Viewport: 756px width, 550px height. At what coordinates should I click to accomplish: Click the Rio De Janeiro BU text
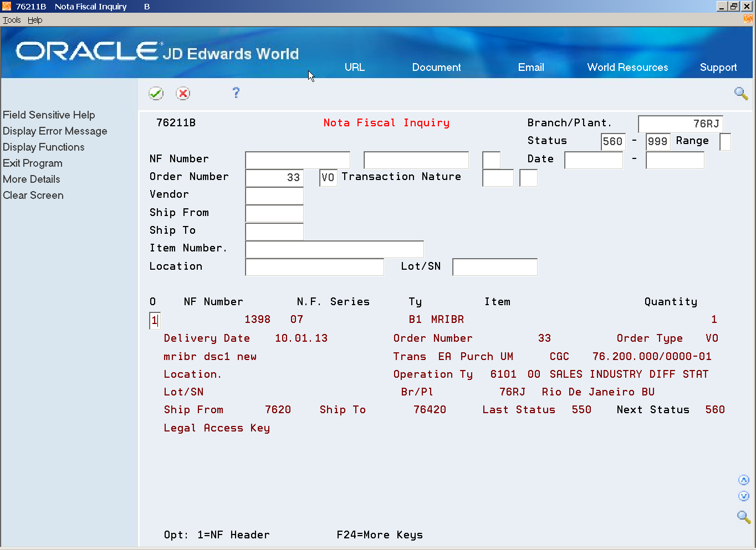(x=599, y=392)
